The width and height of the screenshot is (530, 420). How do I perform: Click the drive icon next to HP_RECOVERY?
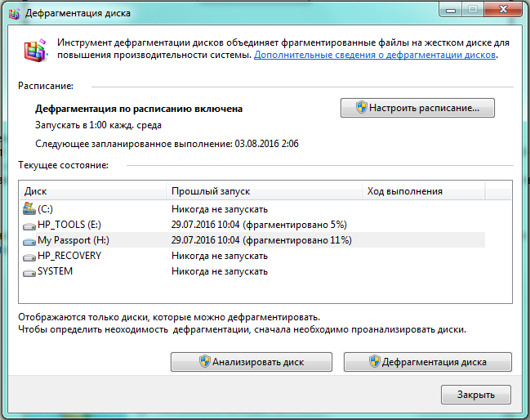29,257
